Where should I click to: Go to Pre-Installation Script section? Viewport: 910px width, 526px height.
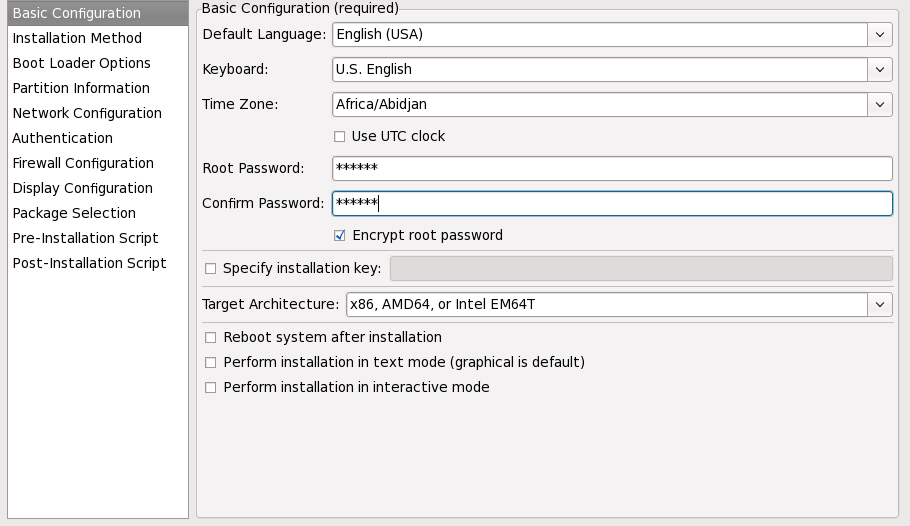point(85,238)
